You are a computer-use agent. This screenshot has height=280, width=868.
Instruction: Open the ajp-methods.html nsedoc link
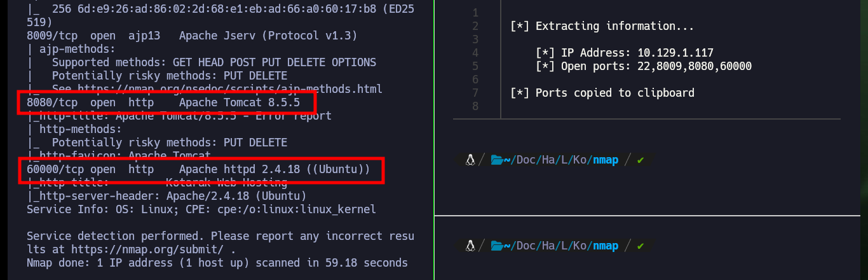coord(209,88)
